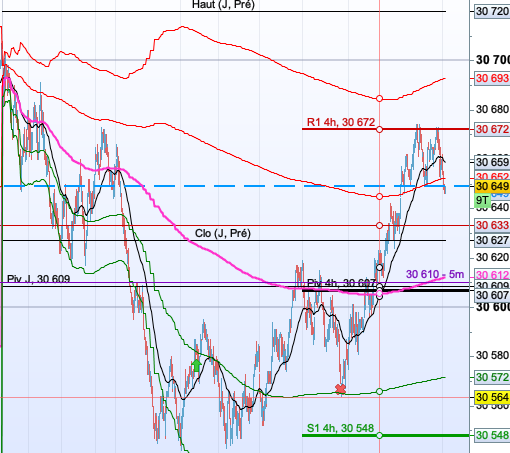Click the green 30 572 axis price tag
This screenshot has width=510, height=453.
[x=492, y=377]
